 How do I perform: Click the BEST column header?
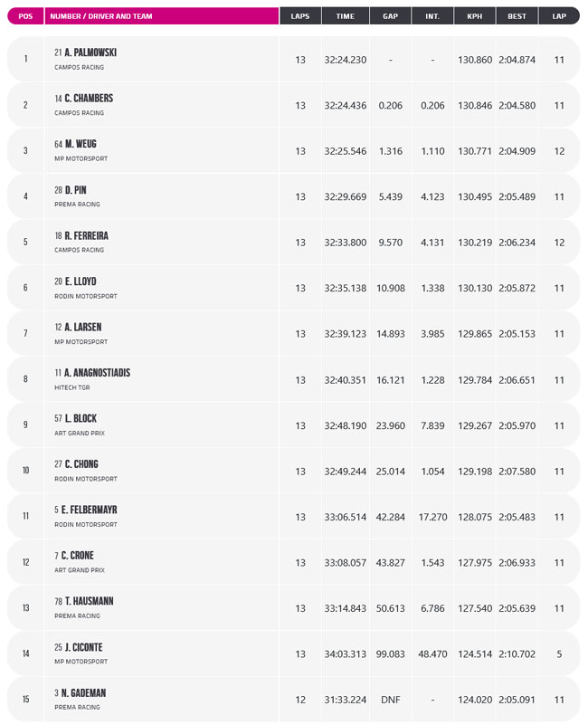pos(517,16)
